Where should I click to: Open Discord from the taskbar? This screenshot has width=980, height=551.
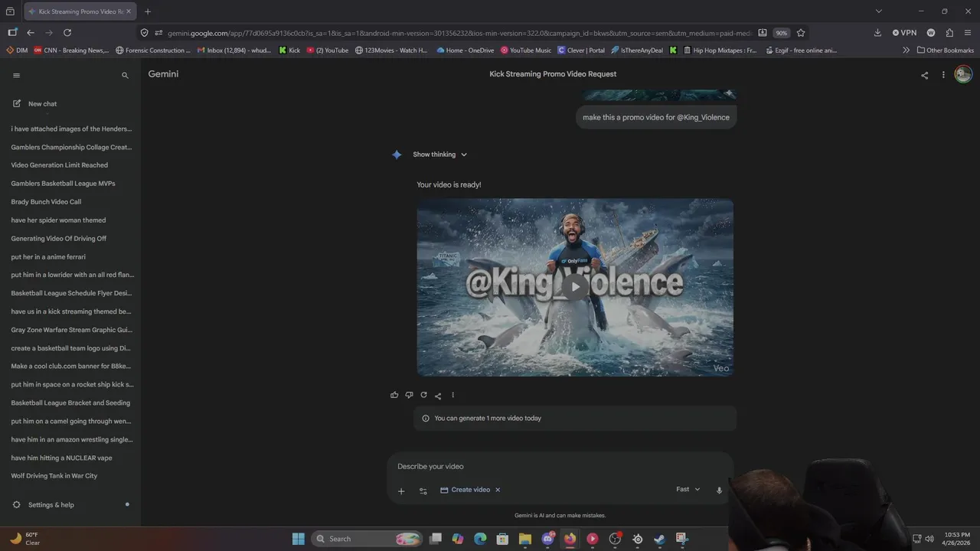(x=548, y=539)
